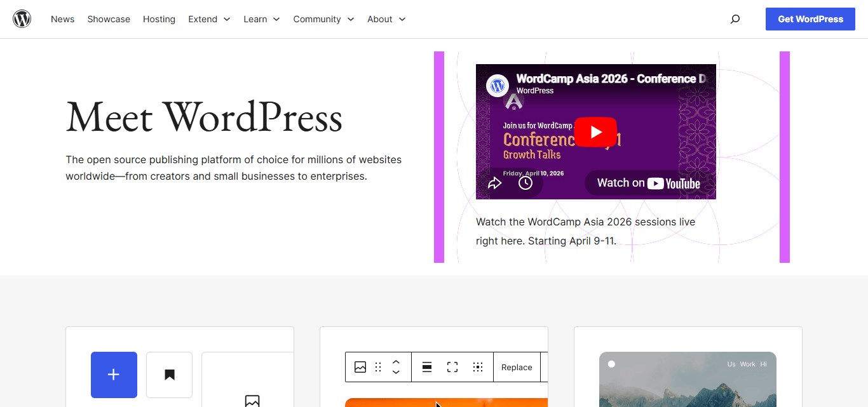868x407 pixels.
Task: Expand the Extend menu
Action: tap(209, 19)
